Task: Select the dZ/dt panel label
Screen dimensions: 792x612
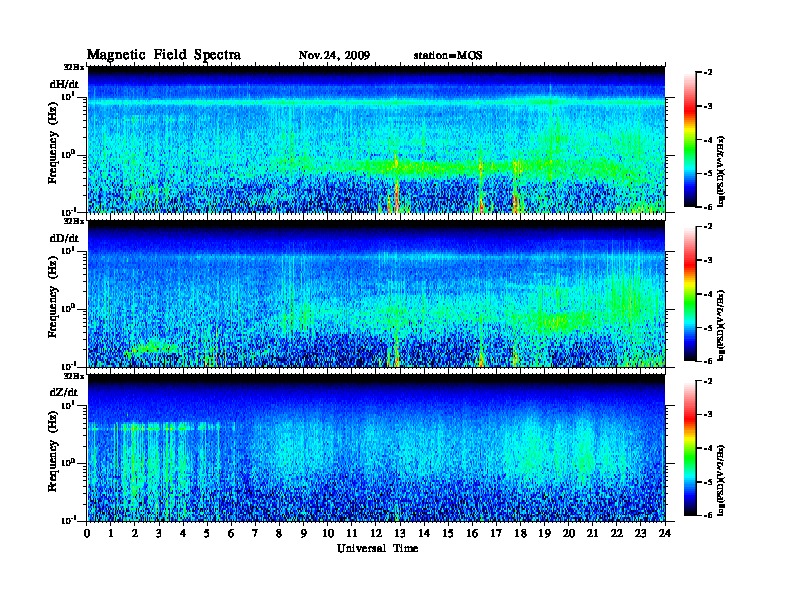Action: click(x=64, y=392)
